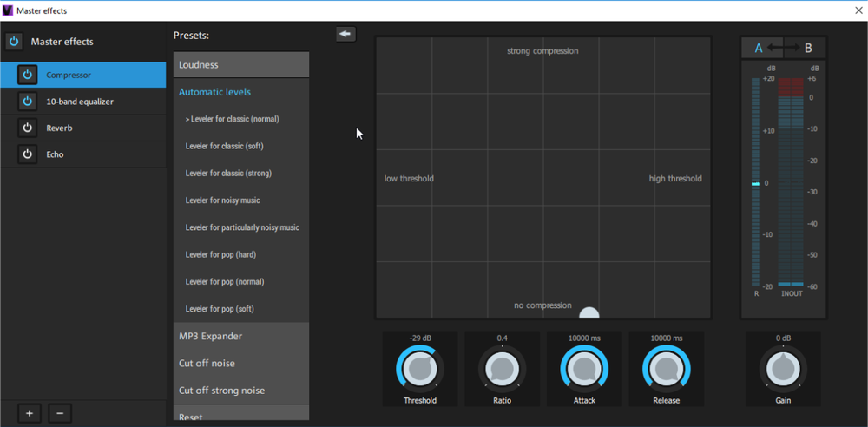
Task: Click the Gain knob
Action: [783, 370]
